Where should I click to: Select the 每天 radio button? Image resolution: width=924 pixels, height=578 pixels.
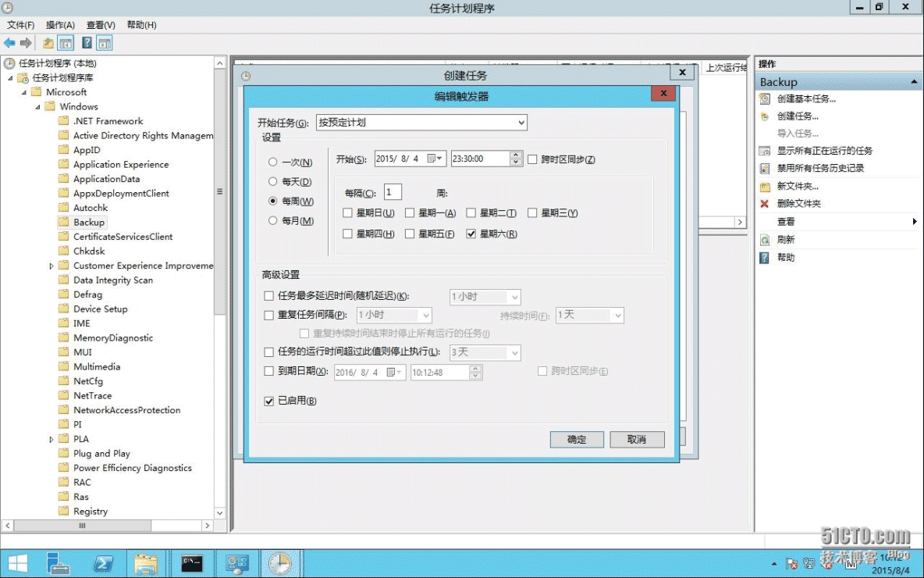[x=273, y=182]
